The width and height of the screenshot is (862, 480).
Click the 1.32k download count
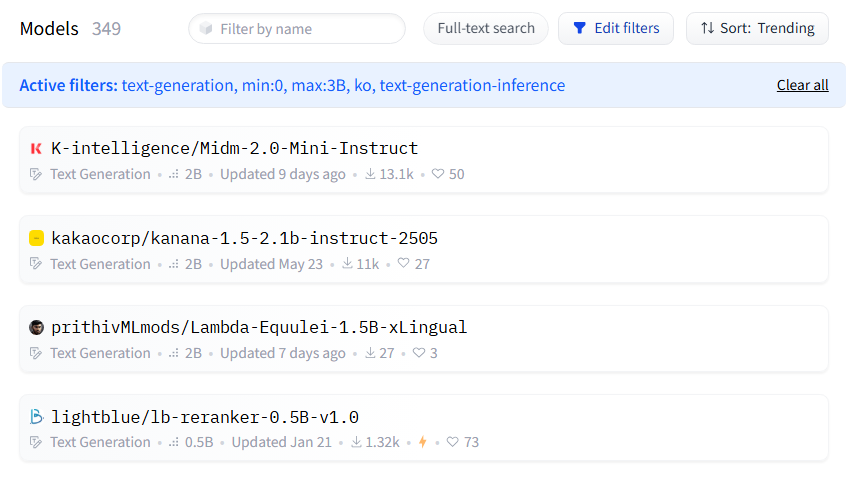(x=383, y=442)
